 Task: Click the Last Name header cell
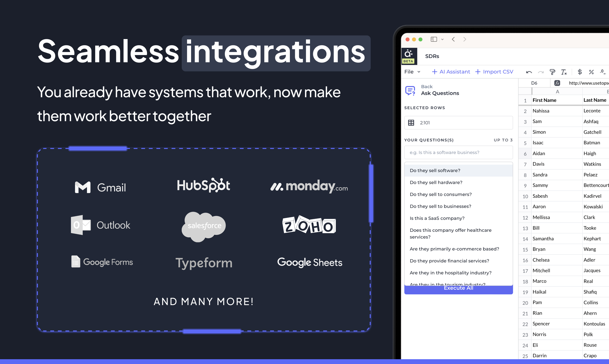[x=596, y=100]
